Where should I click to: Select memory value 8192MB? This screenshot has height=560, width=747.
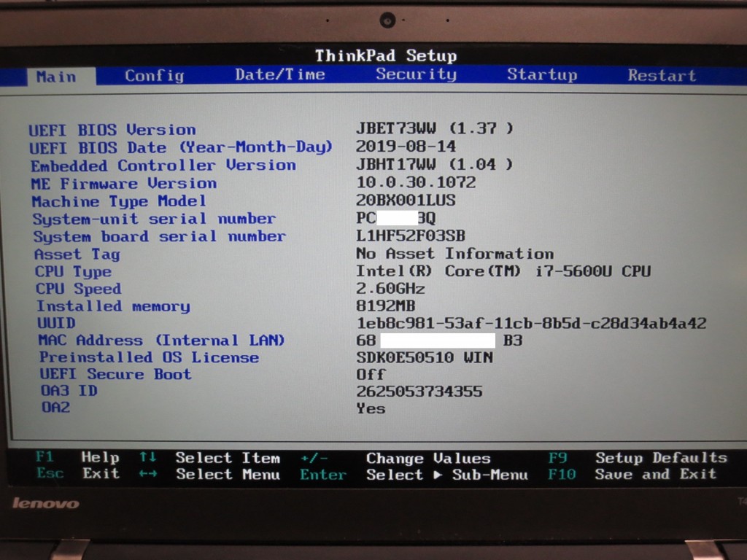(386, 306)
